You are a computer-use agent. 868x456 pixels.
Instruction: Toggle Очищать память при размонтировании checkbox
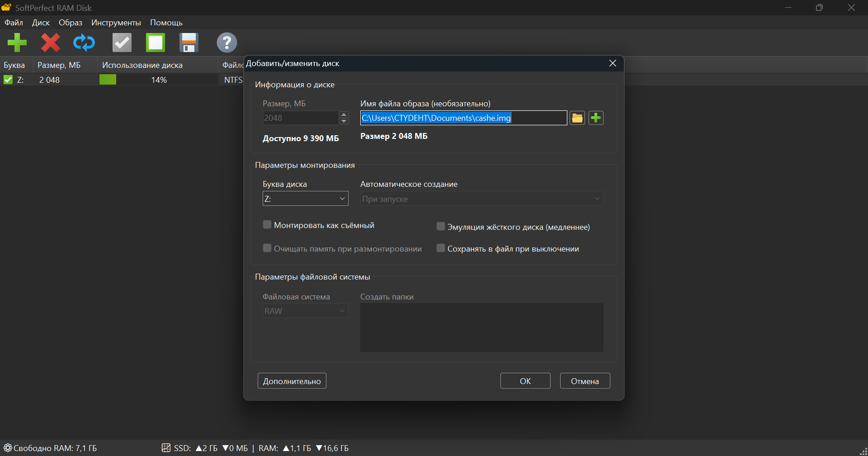pyautogui.click(x=267, y=248)
